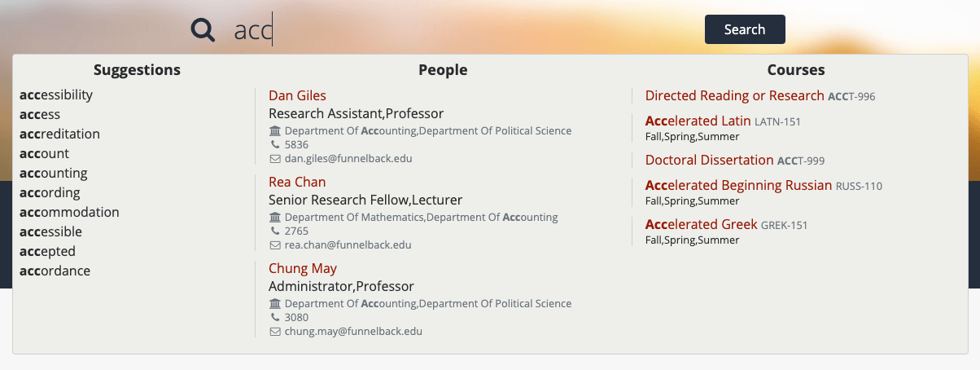980x370 pixels.
Task: Click the department building icon under Dan Giles
Action: coord(274,131)
